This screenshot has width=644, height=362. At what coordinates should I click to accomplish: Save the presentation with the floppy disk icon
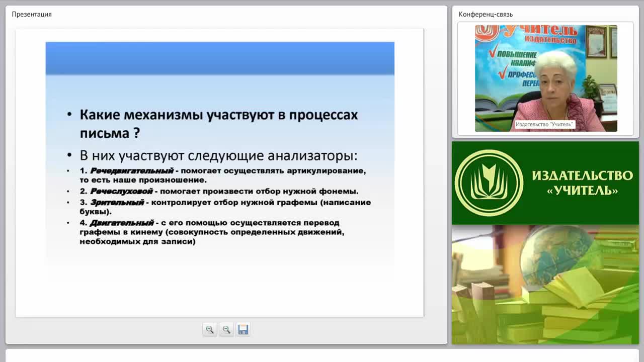(x=243, y=329)
